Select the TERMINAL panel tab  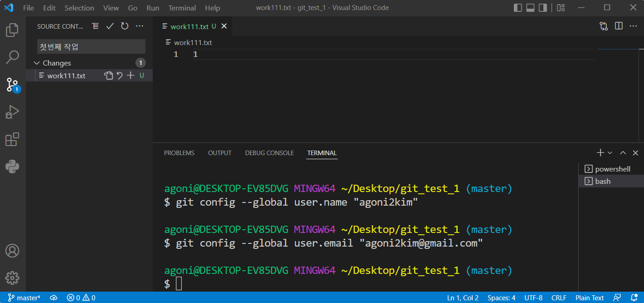tap(322, 153)
